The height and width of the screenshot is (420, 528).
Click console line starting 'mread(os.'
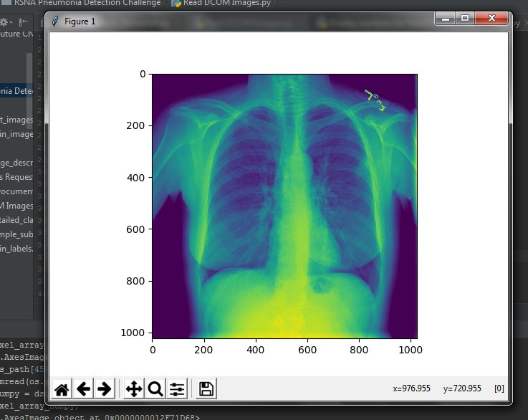click(x=22, y=381)
